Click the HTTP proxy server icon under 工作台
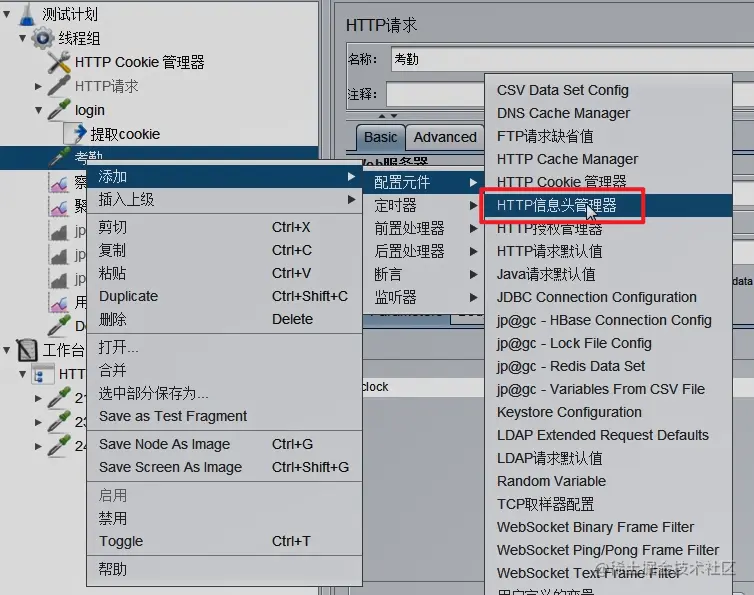This screenshot has height=595, width=754. tap(43, 374)
